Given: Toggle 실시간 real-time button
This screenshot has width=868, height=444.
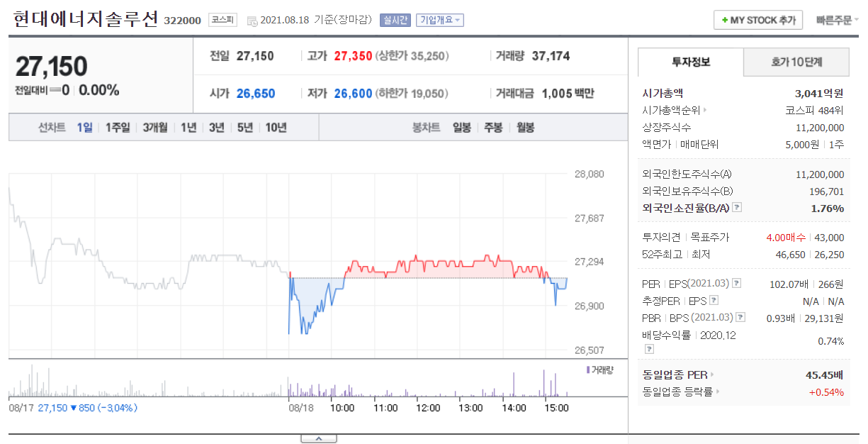Looking at the screenshot, I should (395, 20).
